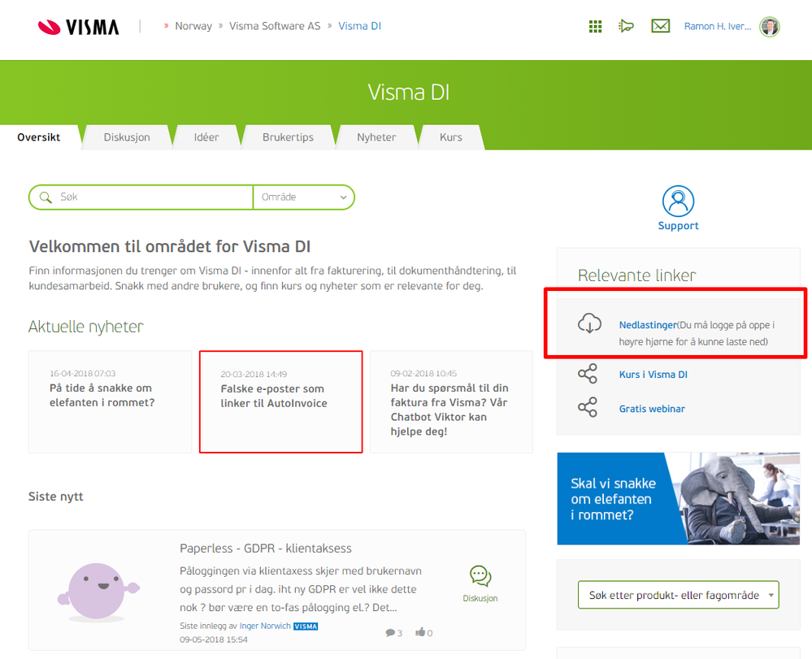The height and width of the screenshot is (659, 812).
Task: Click the Support link text
Action: (x=678, y=226)
